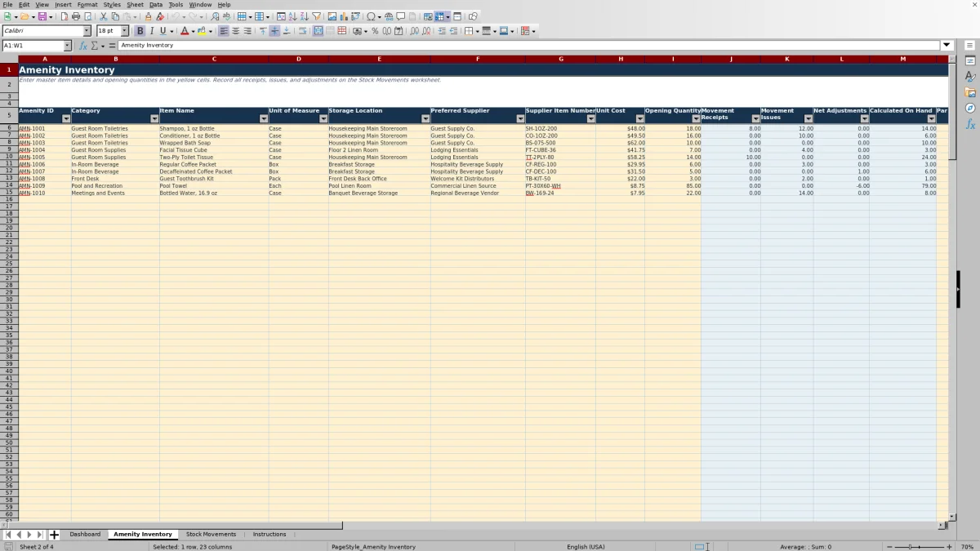
Task: Click the Save document icon
Action: pyautogui.click(x=42, y=16)
